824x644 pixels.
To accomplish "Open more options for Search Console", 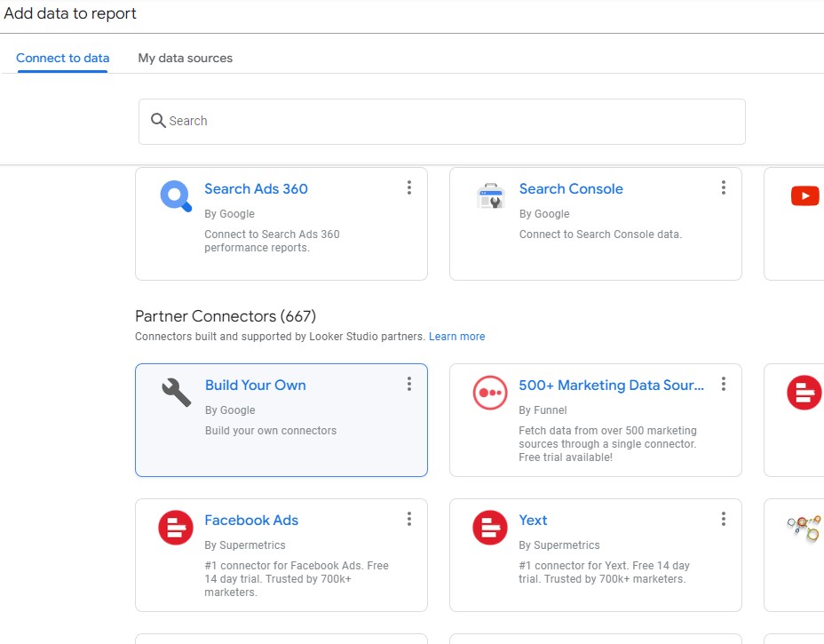I will point(724,187).
